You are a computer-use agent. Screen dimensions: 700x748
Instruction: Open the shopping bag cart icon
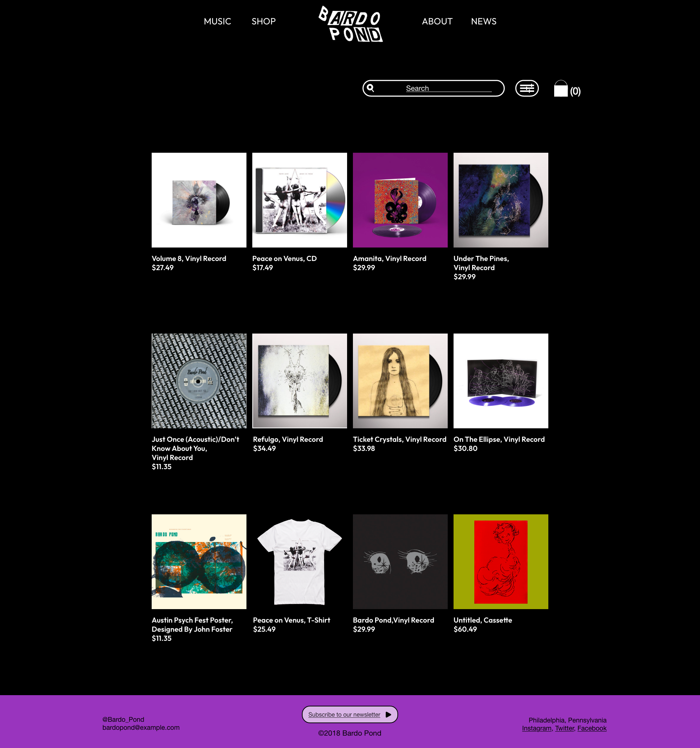(561, 89)
